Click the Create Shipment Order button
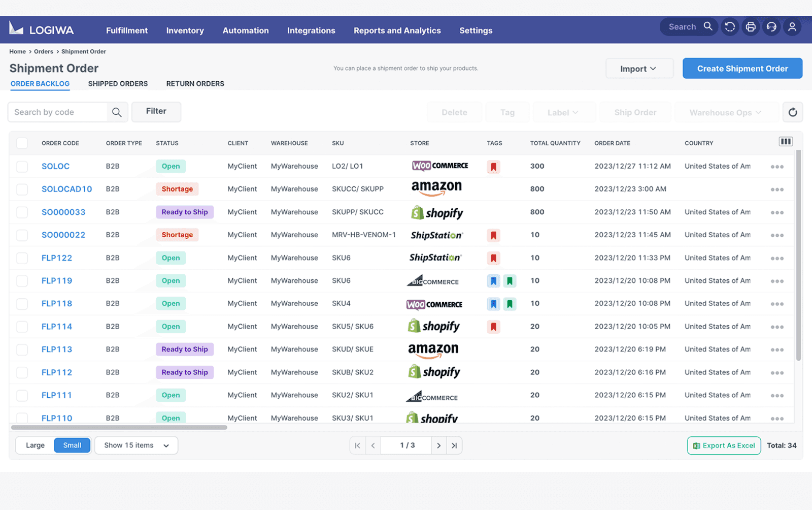Screen dimensions: 812x510 pyautogui.click(x=742, y=68)
